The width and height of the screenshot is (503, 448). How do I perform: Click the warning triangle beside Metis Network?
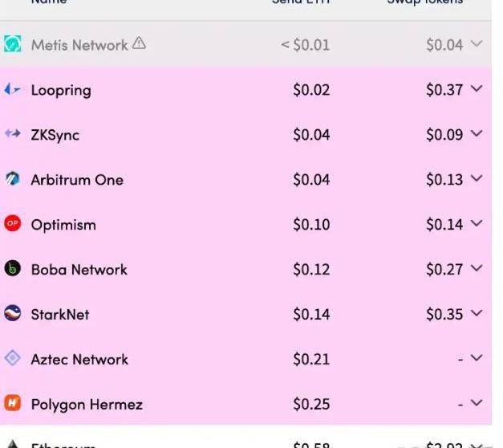[139, 44]
